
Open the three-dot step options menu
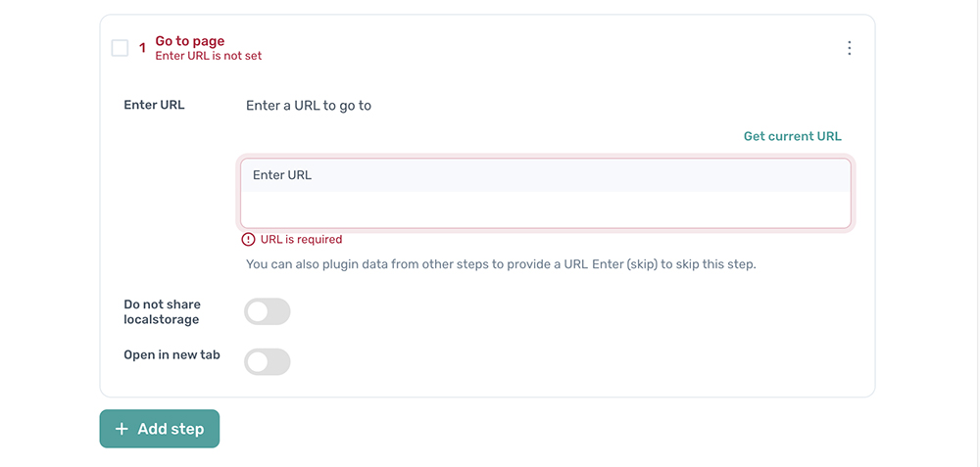point(849,48)
